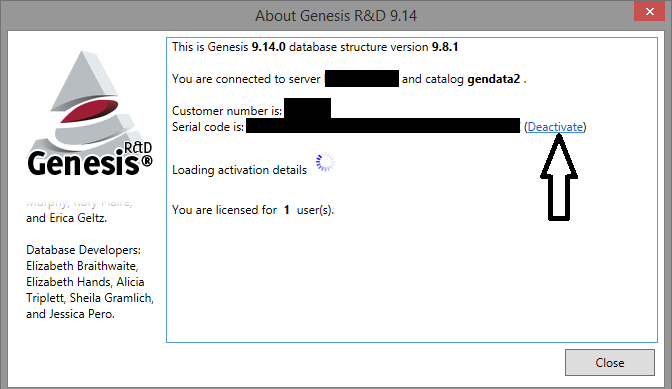The width and height of the screenshot is (672, 389).
Task: Click the catalog name 'gendata2'
Action: point(493,79)
